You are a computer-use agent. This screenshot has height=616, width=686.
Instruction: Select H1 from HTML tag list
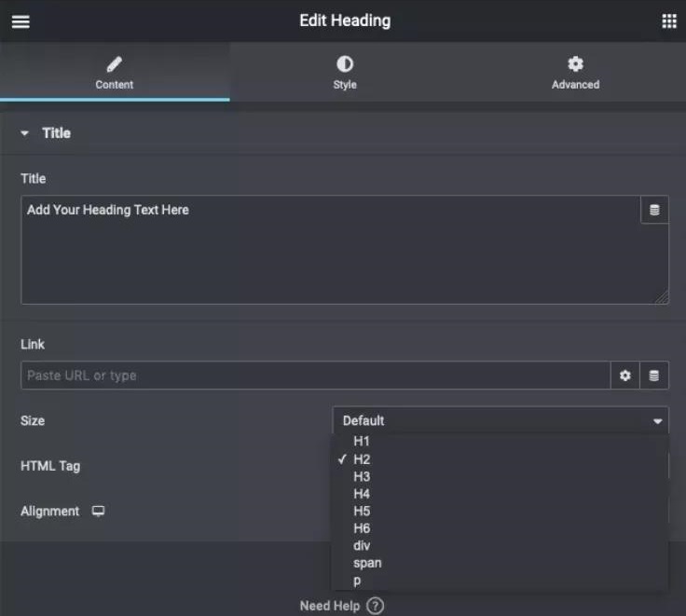(362, 441)
